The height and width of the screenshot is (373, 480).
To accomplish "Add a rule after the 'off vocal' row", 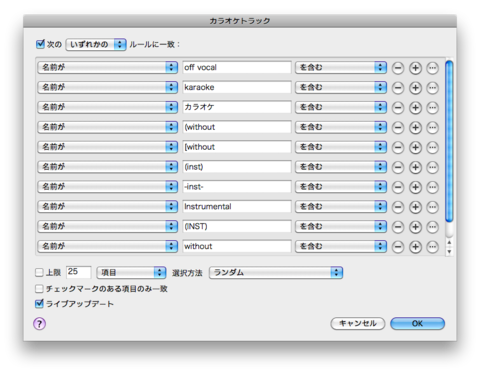I will click(x=415, y=68).
